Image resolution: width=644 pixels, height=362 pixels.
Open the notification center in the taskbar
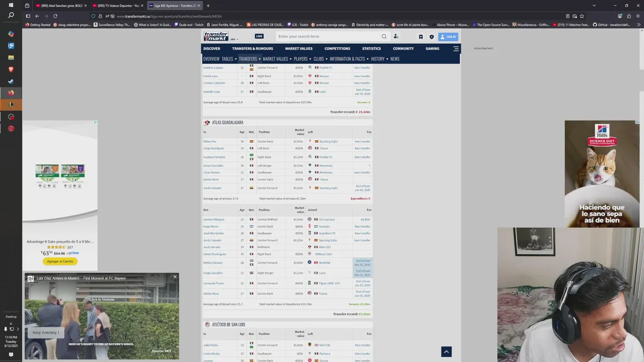tap(11, 354)
